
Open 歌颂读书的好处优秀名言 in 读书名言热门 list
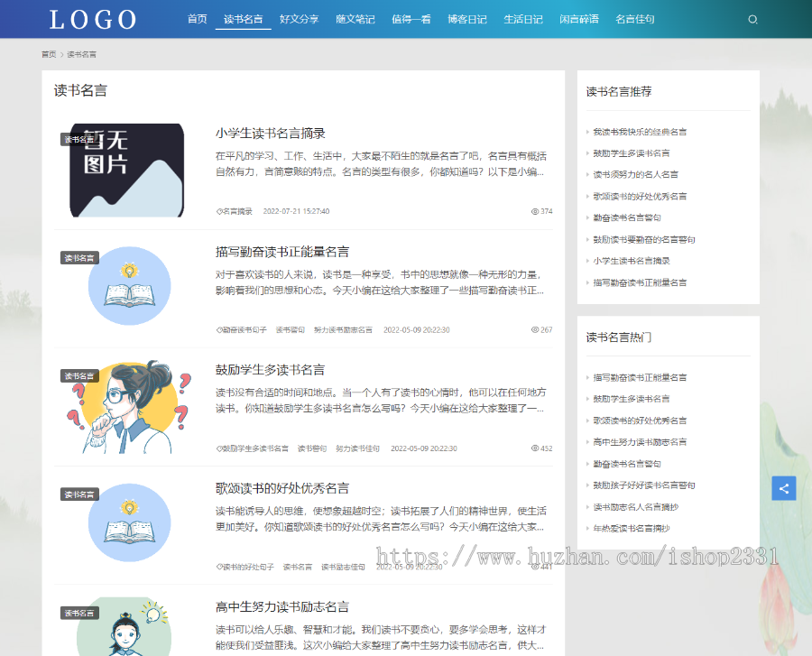point(640,420)
